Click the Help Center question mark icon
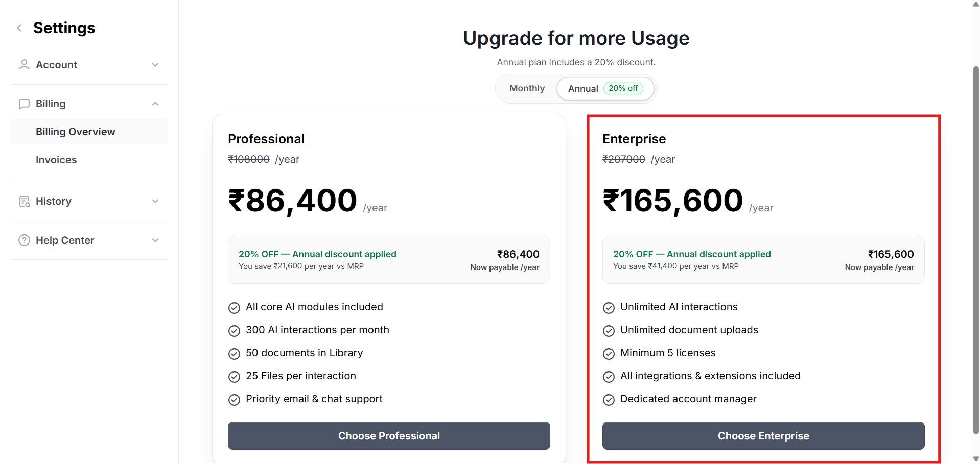 [24, 240]
